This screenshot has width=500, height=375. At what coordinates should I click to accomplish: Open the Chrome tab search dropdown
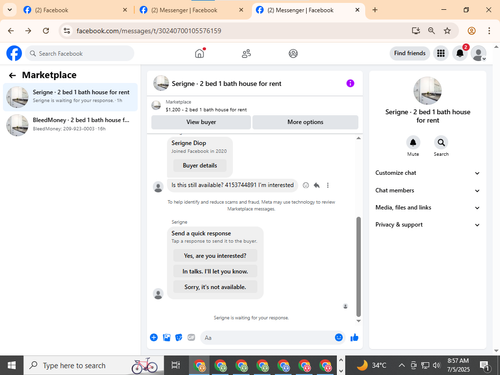point(10,10)
